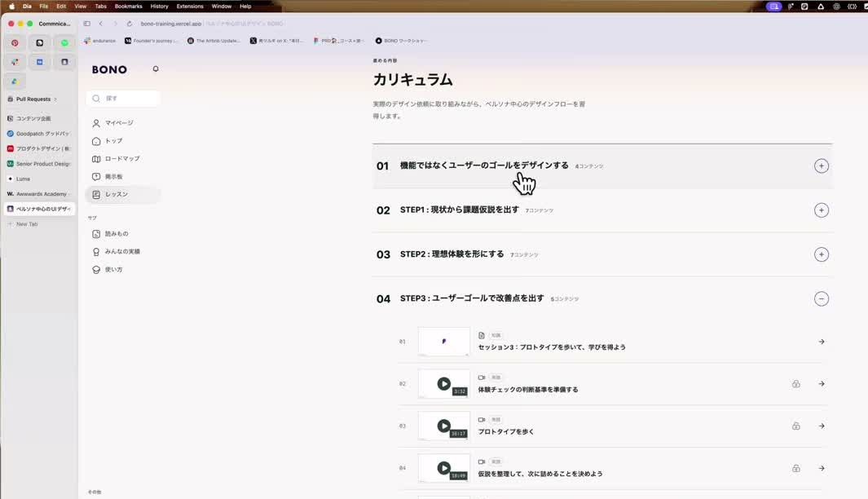Click lock icon on 仮説を整理して row
The height and width of the screenshot is (499, 868).
(x=795, y=468)
